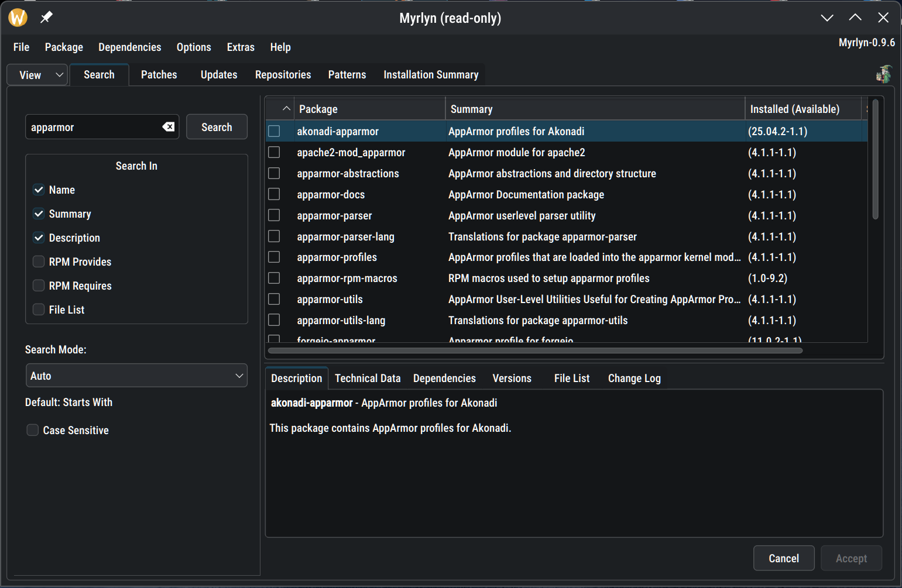Click the Accept button

[851, 558]
